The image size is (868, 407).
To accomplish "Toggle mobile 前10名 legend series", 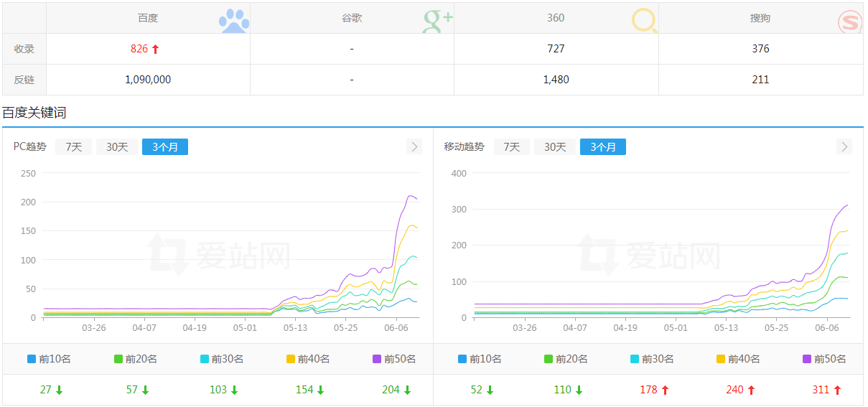I will pos(480,359).
